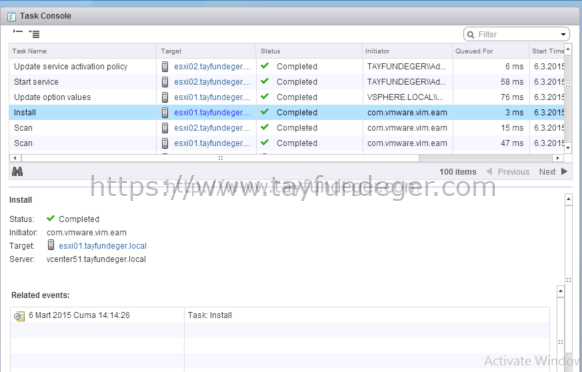Click the binoculars find icon
The image size is (582, 372).
click(x=17, y=172)
